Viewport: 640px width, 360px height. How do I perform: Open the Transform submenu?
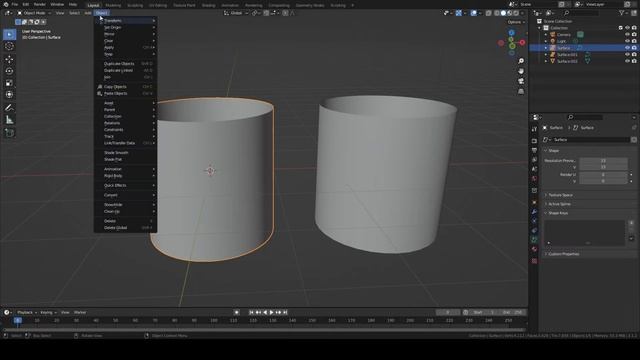pos(125,20)
